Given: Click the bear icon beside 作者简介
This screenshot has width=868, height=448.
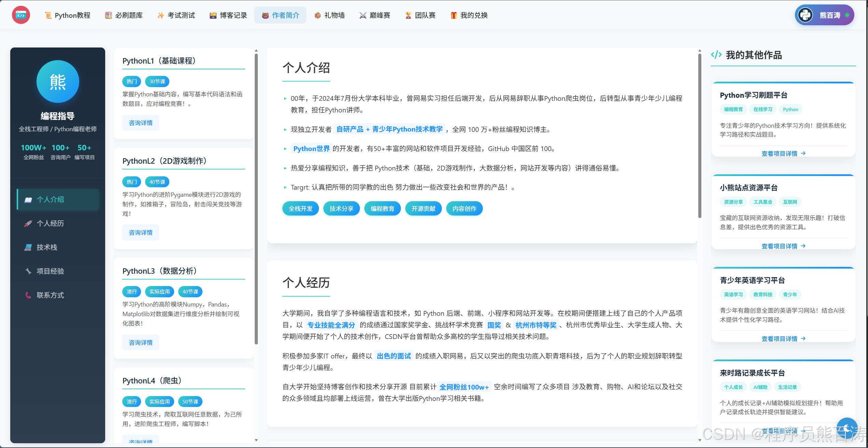Looking at the screenshot, I should click(x=265, y=15).
